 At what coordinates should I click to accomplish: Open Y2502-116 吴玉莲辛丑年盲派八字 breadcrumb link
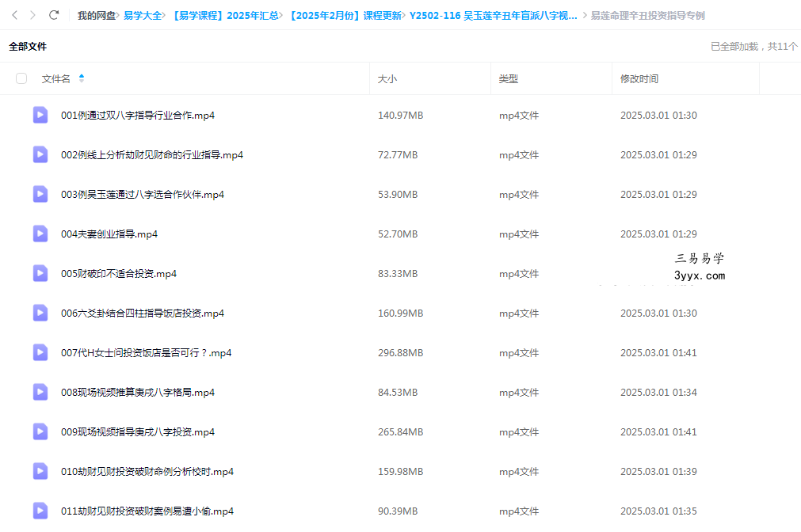coord(493,16)
